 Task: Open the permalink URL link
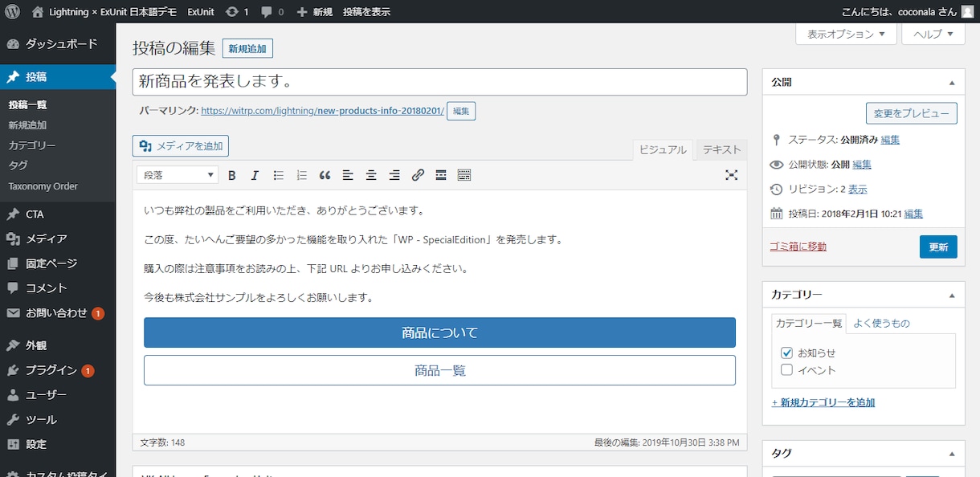[322, 111]
